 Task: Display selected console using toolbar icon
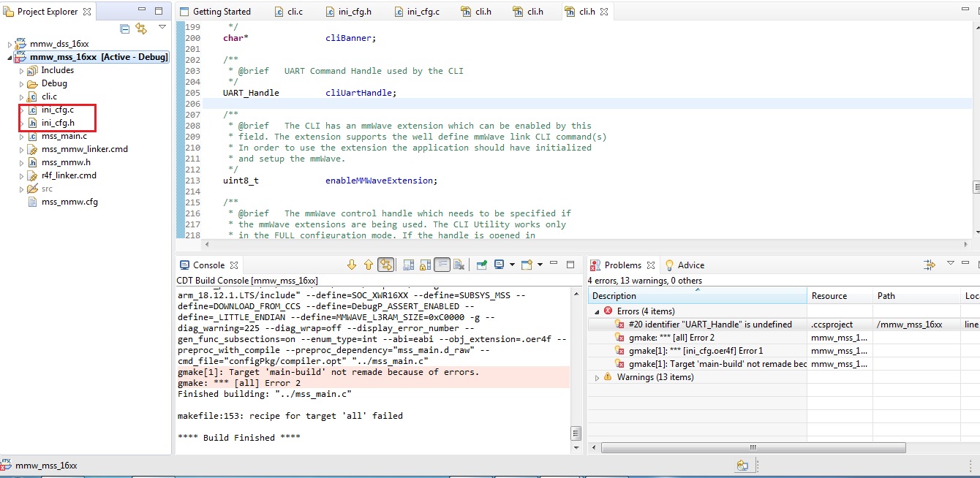(x=499, y=265)
